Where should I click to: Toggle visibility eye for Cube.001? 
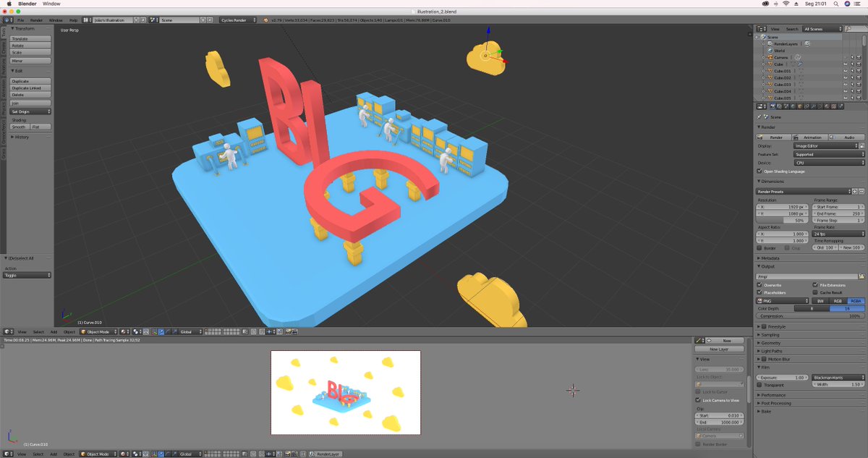pos(846,71)
